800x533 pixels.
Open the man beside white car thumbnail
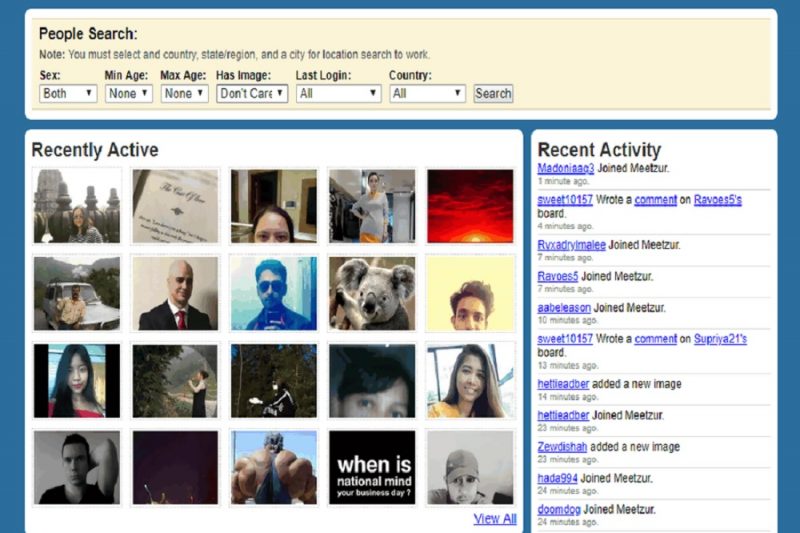[x=77, y=293]
